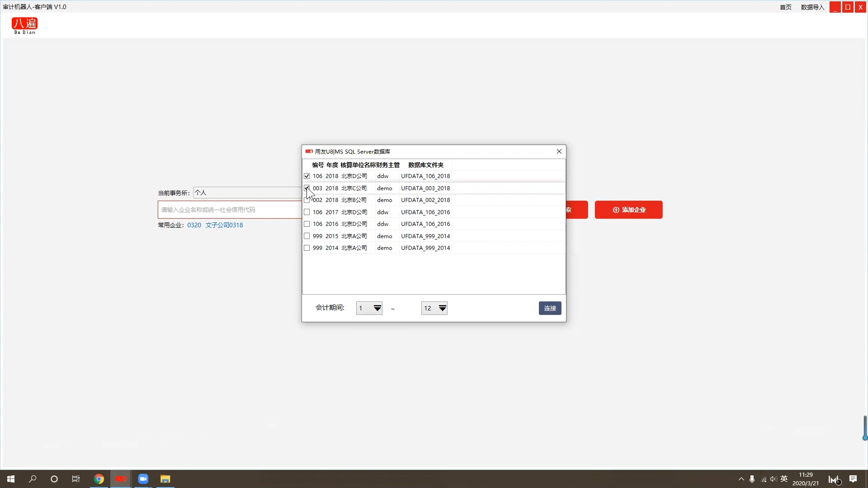Click the tray icon left of notifications

(x=835, y=480)
